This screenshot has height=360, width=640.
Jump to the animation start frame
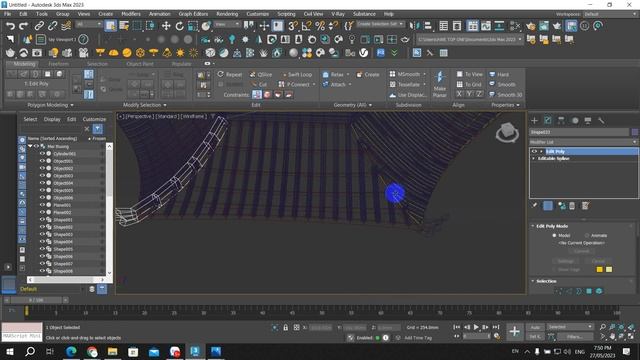456,327
